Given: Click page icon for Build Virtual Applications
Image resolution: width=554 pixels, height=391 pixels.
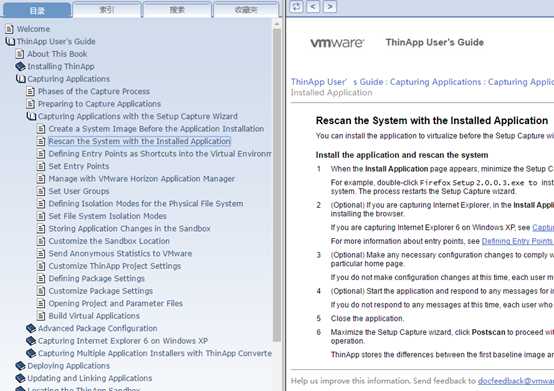Looking at the screenshot, I should click(x=41, y=316).
